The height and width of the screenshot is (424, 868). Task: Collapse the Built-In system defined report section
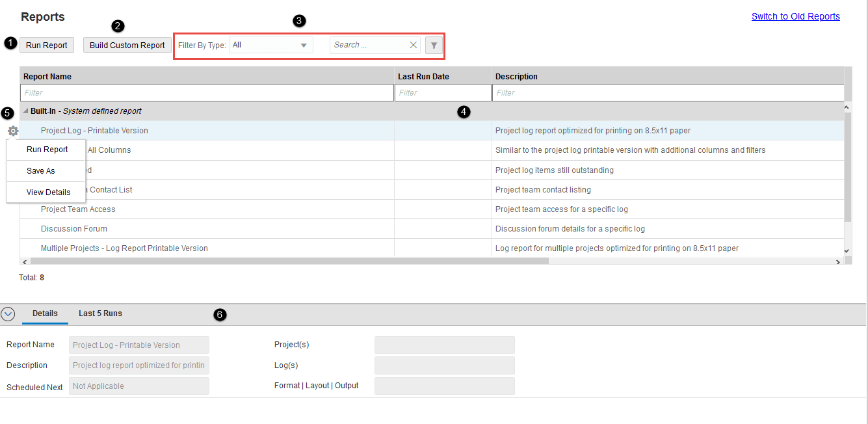pyautogui.click(x=24, y=111)
